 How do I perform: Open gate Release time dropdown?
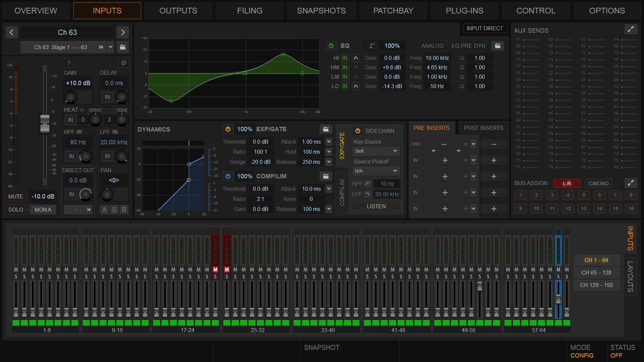[329, 162]
